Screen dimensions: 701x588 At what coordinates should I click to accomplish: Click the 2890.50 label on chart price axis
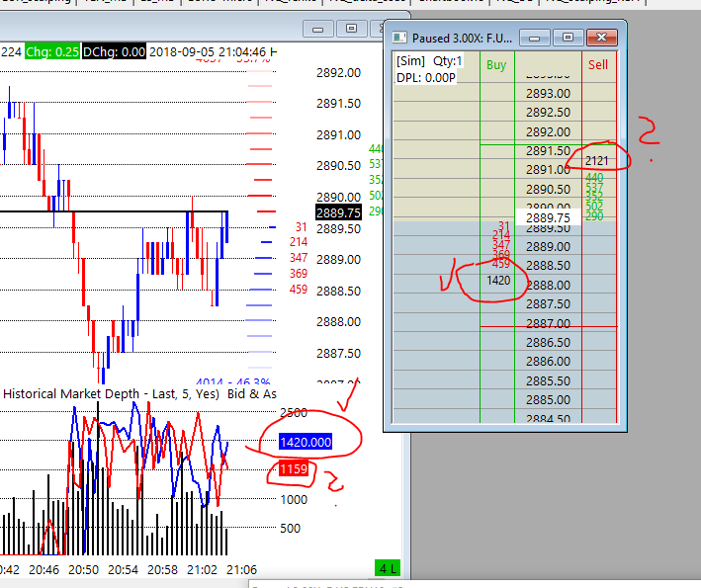coord(338,166)
